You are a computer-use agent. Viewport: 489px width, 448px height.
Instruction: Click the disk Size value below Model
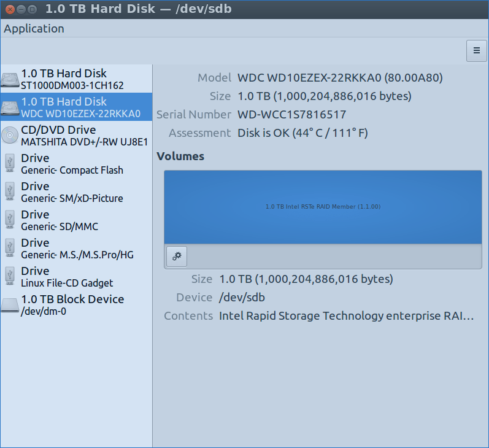click(325, 96)
